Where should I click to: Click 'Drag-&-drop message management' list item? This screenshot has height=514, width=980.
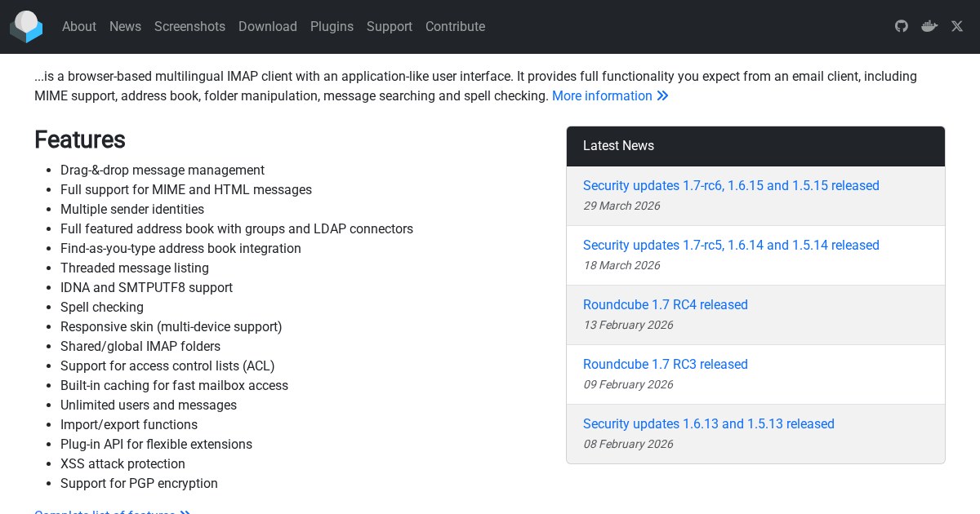[x=163, y=171]
